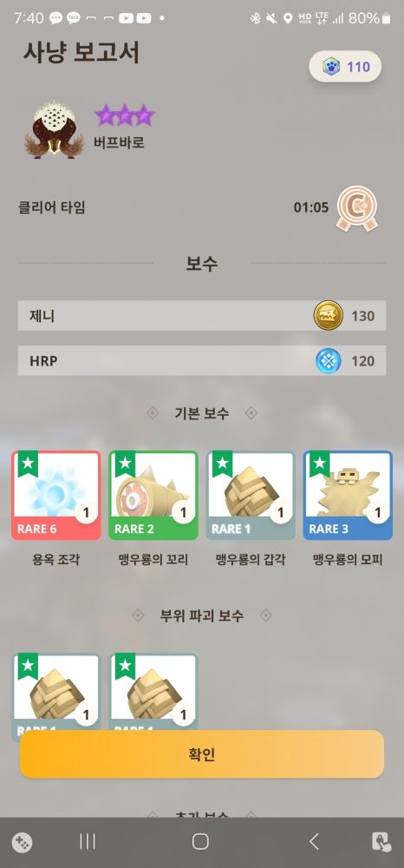Tap the first part-break reward item

pos(55,692)
